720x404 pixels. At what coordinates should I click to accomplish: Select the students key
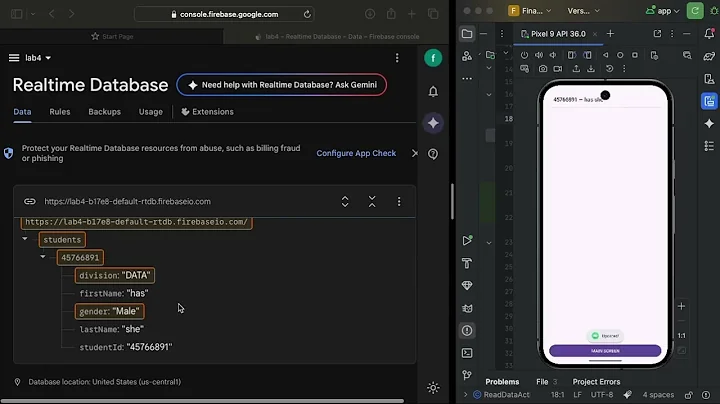click(x=62, y=240)
